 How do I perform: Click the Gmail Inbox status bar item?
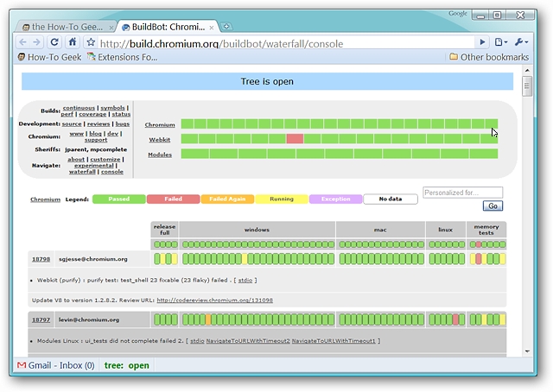coord(56,365)
